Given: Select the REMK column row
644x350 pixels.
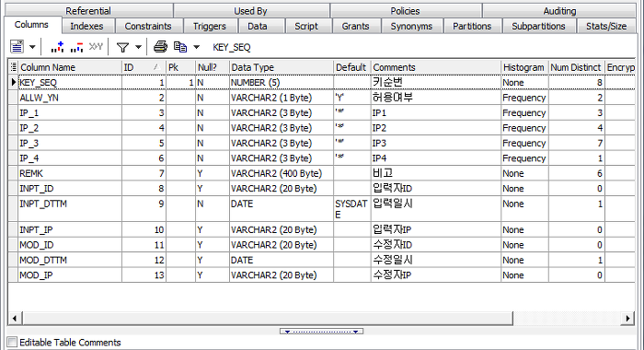Looking at the screenshot, I should 322,173.
